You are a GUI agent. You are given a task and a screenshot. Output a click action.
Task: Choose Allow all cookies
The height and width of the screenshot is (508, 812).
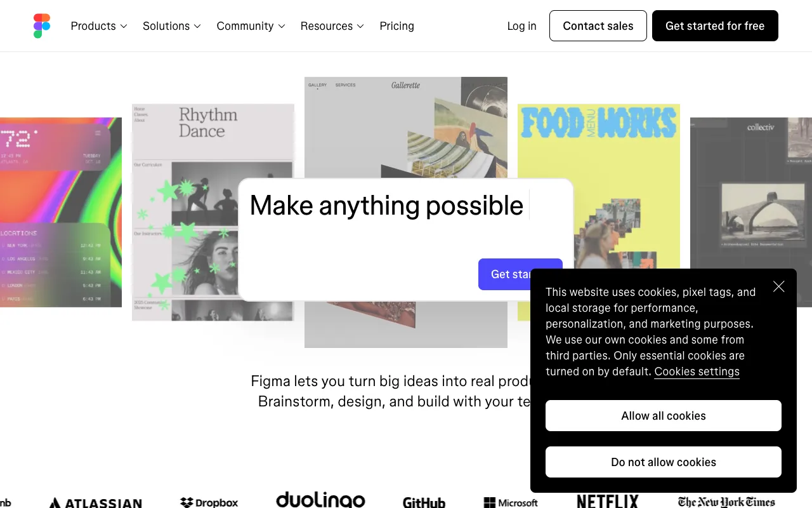tap(664, 416)
